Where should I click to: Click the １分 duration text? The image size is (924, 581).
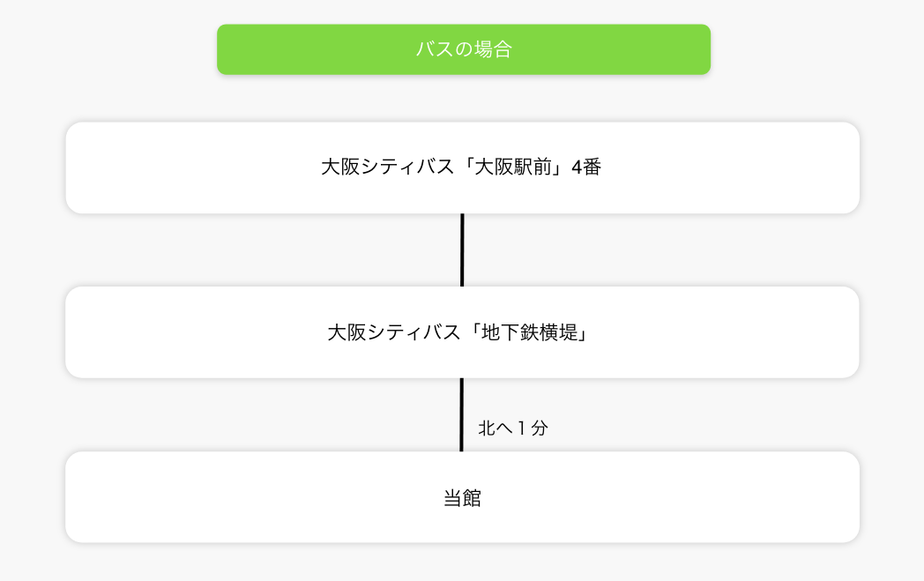[x=531, y=428]
